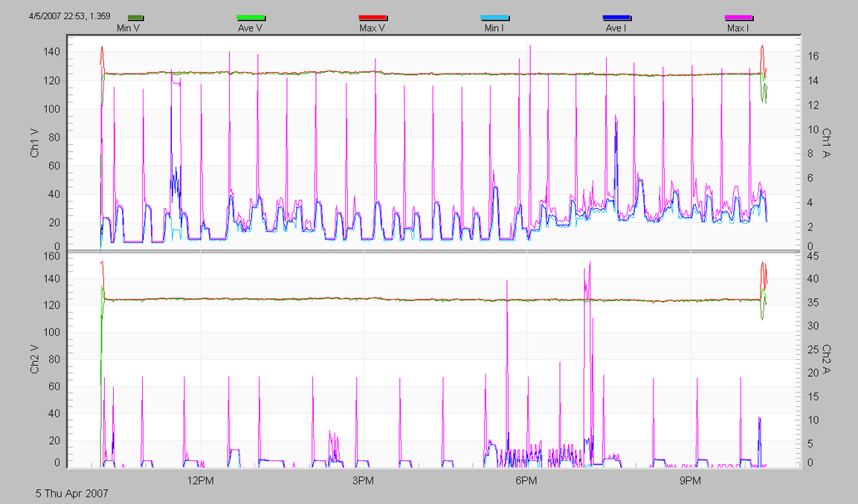Select the Ch2 A axis title
The width and height of the screenshot is (858, 504).
825,359
